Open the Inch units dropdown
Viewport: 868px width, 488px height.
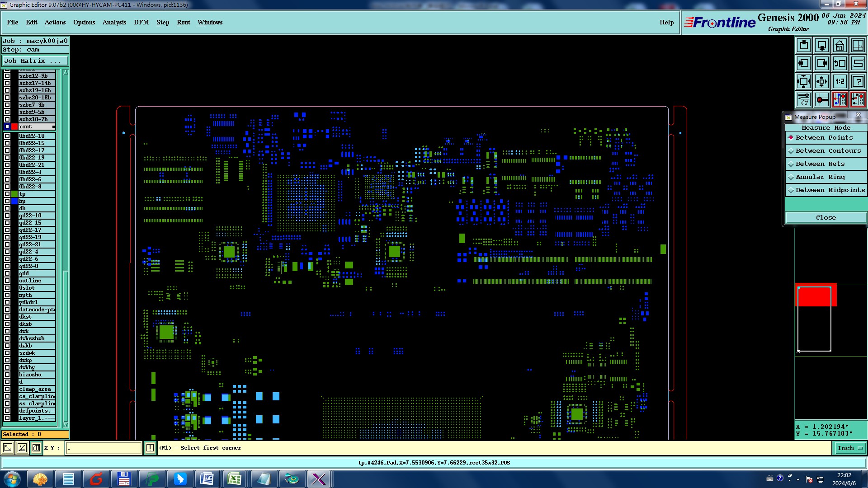click(850, 448)
